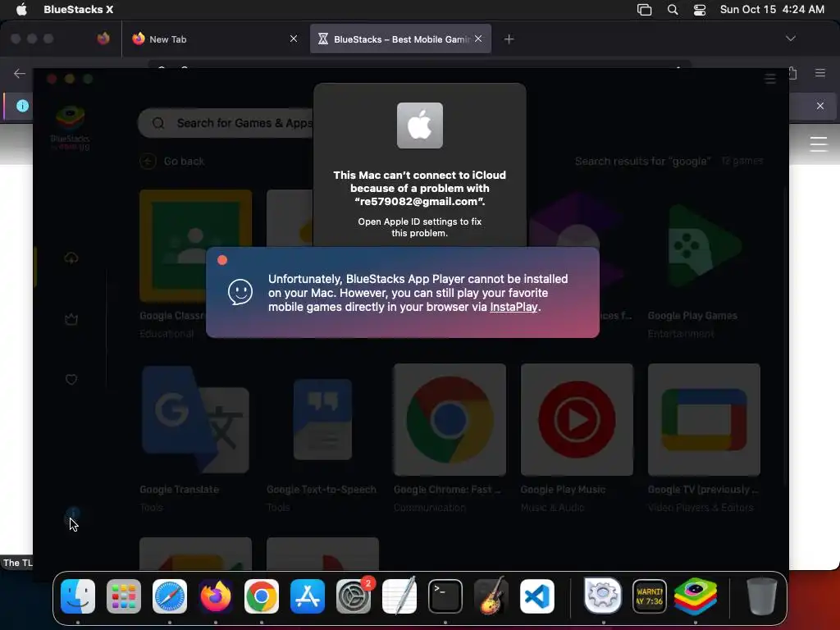This screenshot has height=630, width=840.
Task: Open the crown sidebar icon
Action: pos(71,320)
